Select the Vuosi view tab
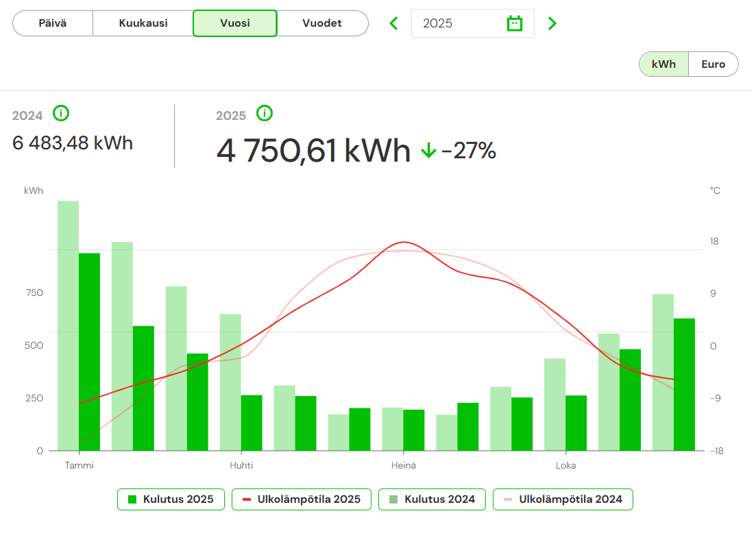 235,23
